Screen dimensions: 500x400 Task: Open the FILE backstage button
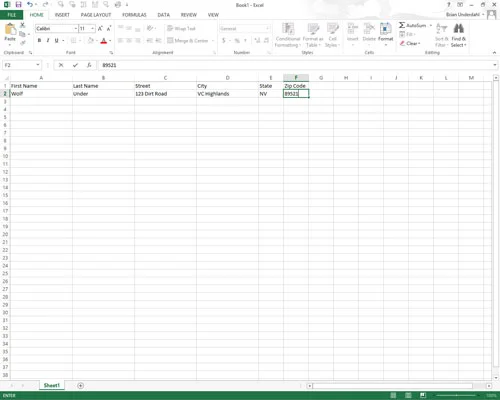12,15
